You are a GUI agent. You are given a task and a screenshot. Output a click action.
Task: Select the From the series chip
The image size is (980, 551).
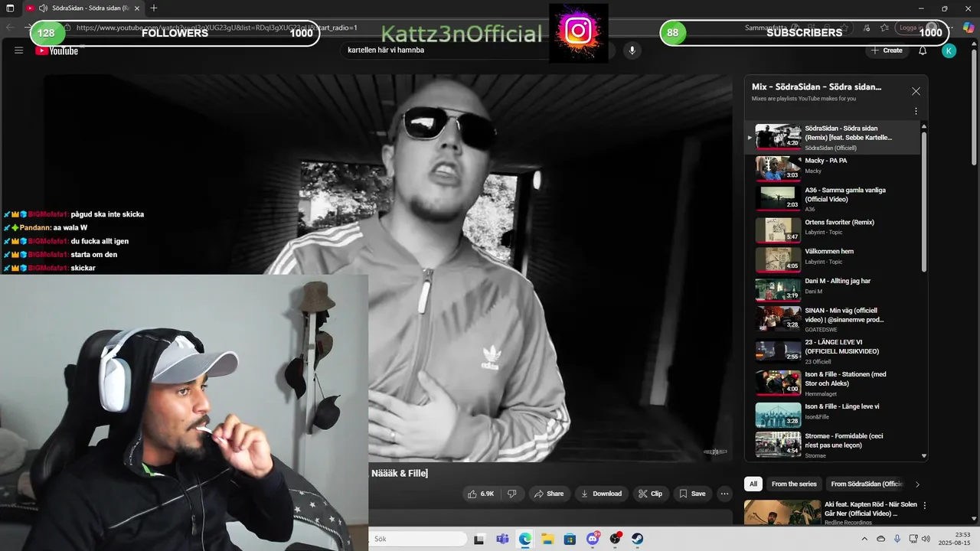coord(794,484)
